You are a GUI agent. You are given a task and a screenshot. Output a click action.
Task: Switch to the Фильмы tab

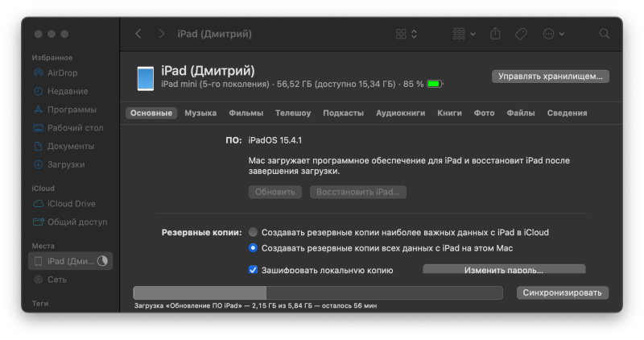tap(246, 113)
